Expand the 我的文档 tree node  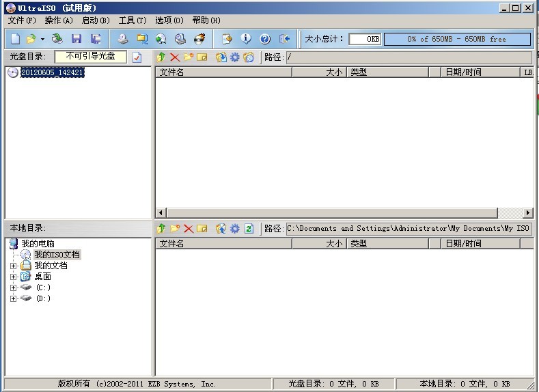[x=13, y=266]
